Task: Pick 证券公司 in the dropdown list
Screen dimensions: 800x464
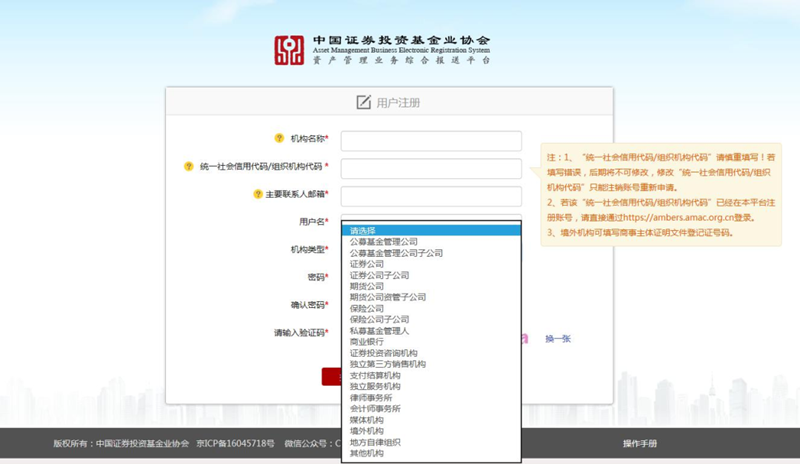Action: (x=366, y=264)
